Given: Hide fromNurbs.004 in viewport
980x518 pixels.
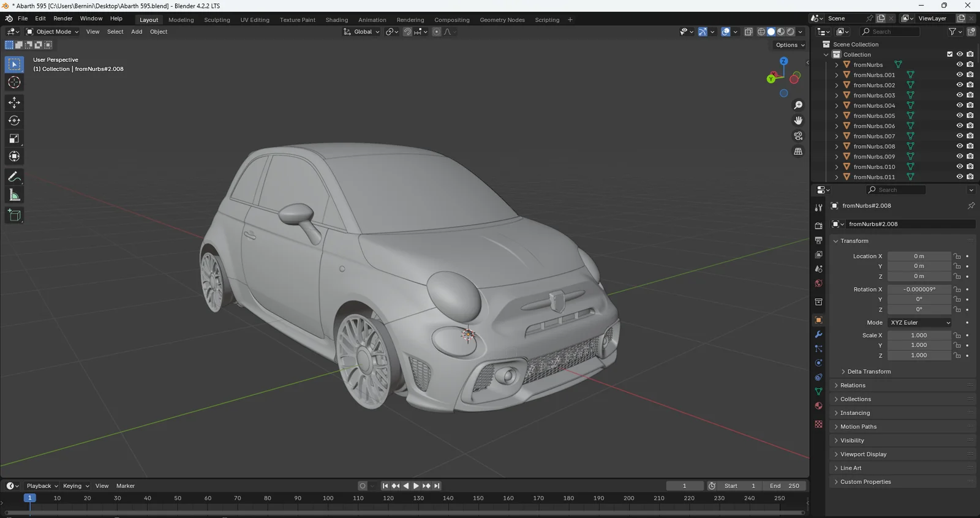Looking at the screenshot, I should (x=960, y=105).
